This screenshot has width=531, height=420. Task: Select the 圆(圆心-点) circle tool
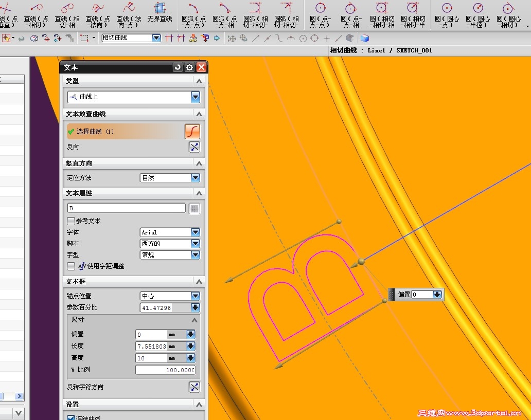[447, 14]
